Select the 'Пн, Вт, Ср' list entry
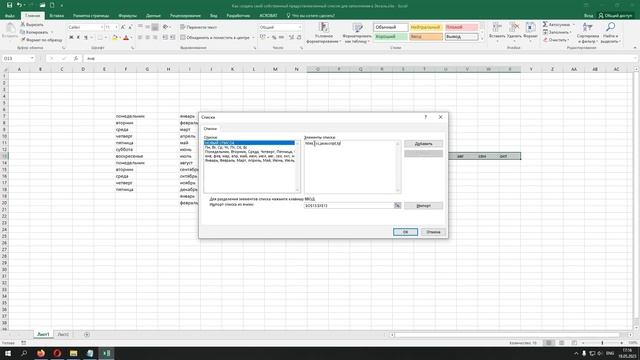This screenshot has height=360, width=640. pos(249,147)
